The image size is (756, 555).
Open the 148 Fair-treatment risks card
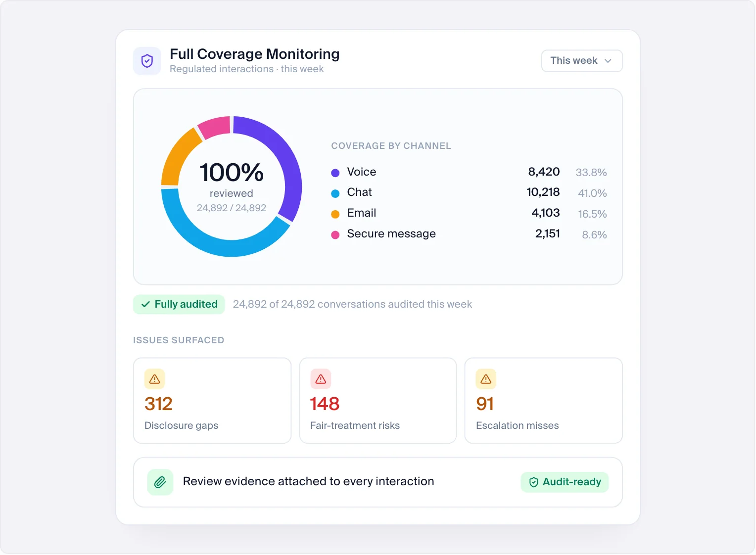tap(378, 401)
